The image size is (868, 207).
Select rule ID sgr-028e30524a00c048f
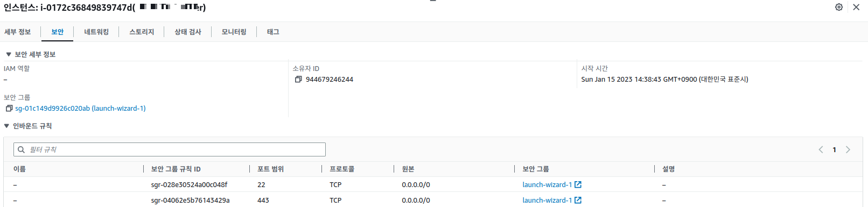coord(190,184)
